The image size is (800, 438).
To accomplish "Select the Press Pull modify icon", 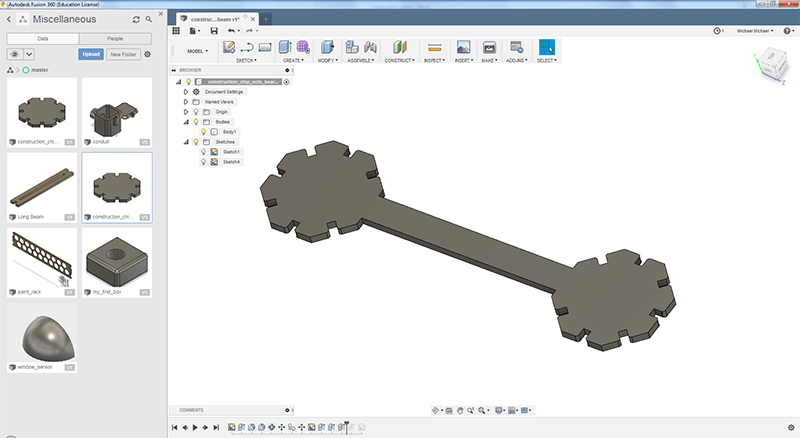I will [x=327, y=47].
